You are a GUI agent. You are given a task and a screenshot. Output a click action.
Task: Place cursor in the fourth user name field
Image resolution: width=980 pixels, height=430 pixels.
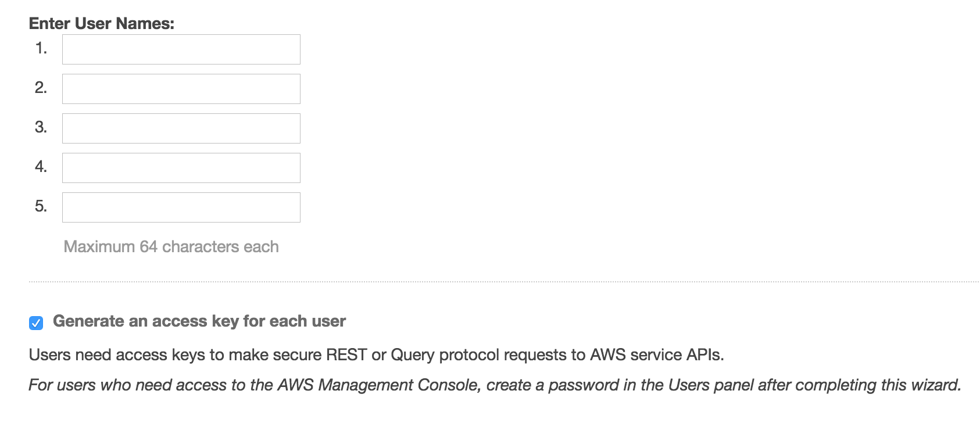tap(181, 167)
